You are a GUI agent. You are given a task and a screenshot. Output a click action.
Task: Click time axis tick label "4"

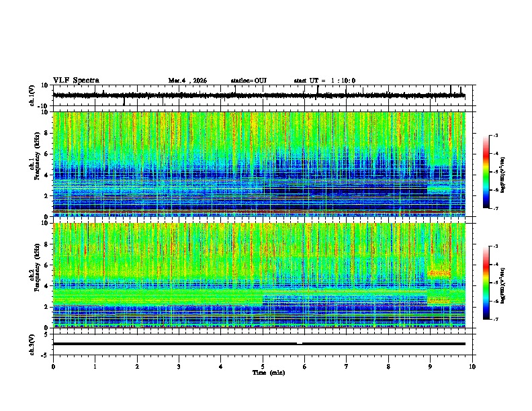[x=220, y=367]
